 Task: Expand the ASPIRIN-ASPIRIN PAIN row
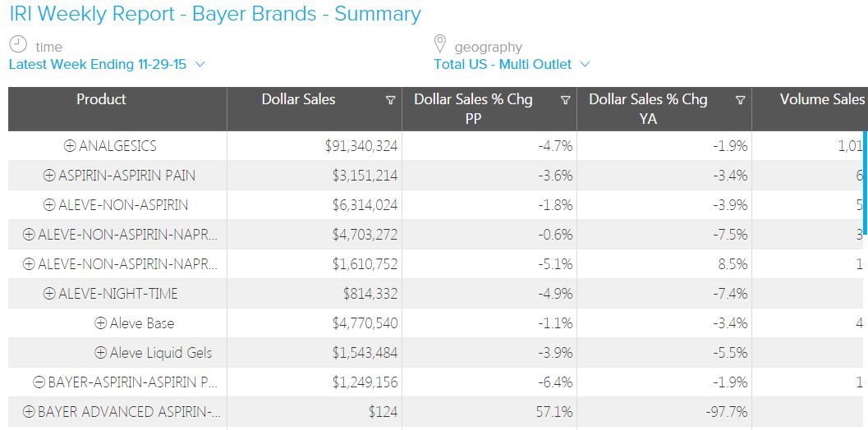49,176
